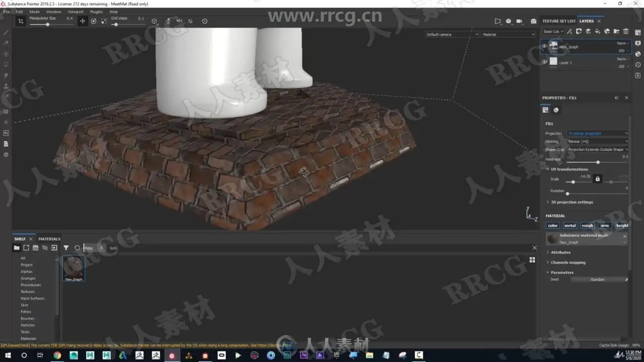Toggle shelf hide-unused crossed eye icon
The image size is (644, 362).
tap(45, 248)
